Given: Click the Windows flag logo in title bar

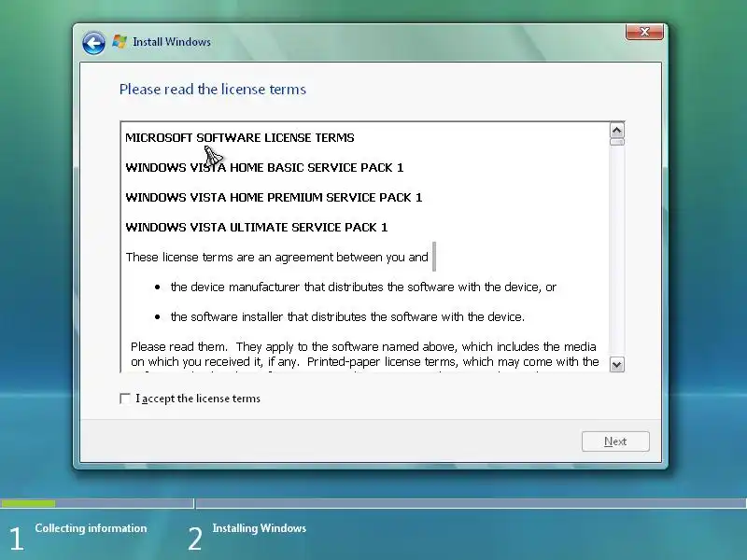Looking at the screenshot, I should click(x=120, y=41).
